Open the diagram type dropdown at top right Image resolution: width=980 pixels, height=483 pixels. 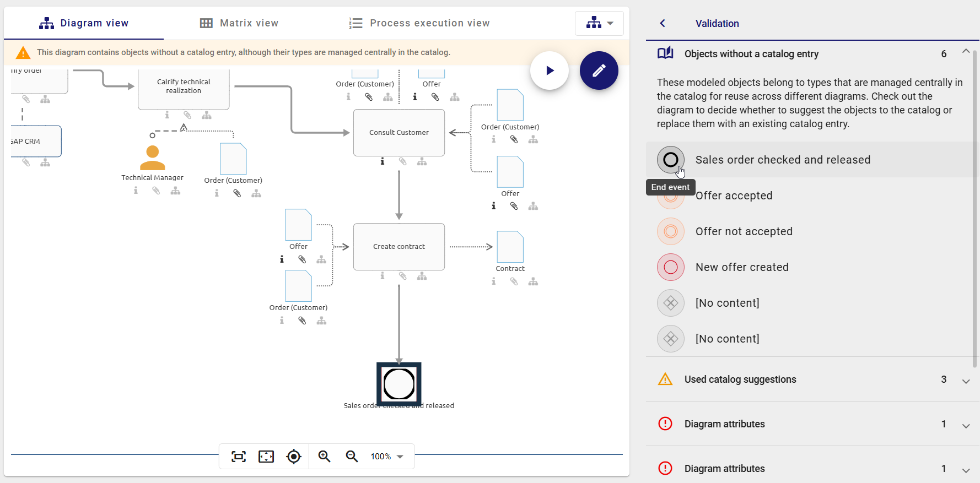click(x=599, y=23)
